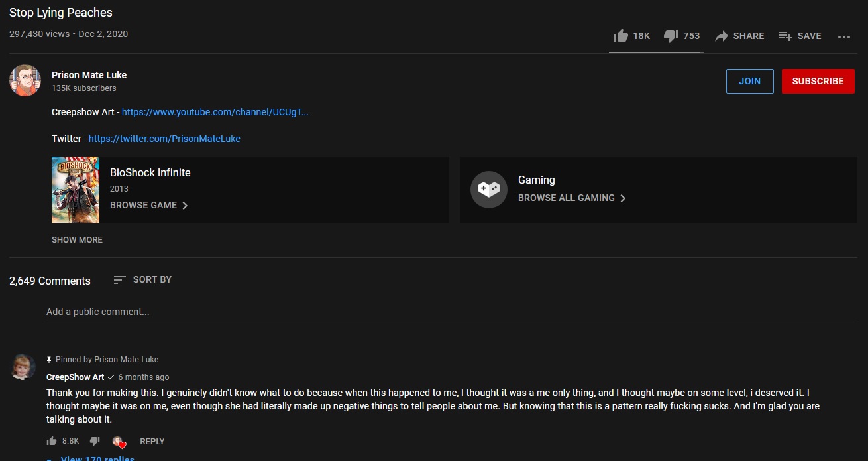Click the Join membership button
The width and height of the screenshot is (868, 461).
750,81
